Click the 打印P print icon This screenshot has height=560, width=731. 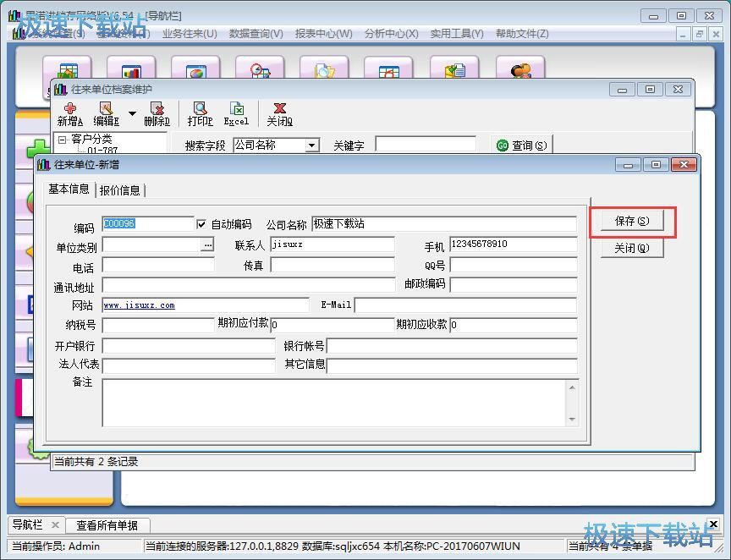200,114
